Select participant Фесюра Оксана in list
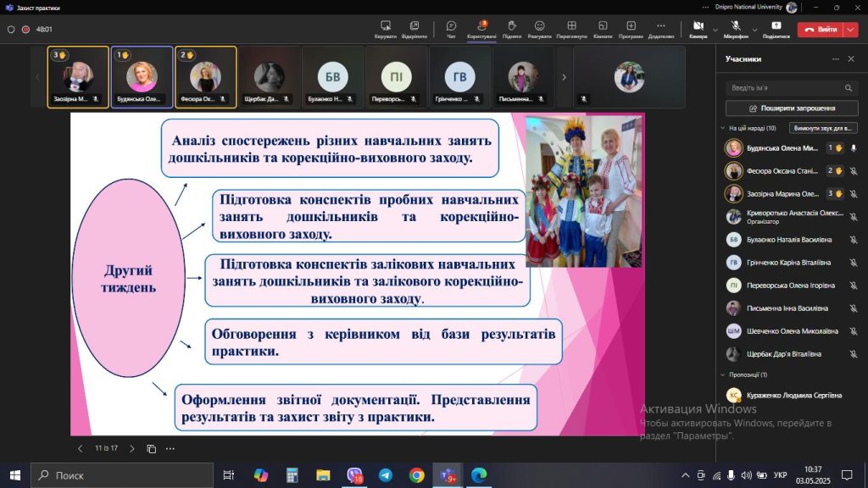The height and width of the screenshot is (488, 868). click(792, 171)
